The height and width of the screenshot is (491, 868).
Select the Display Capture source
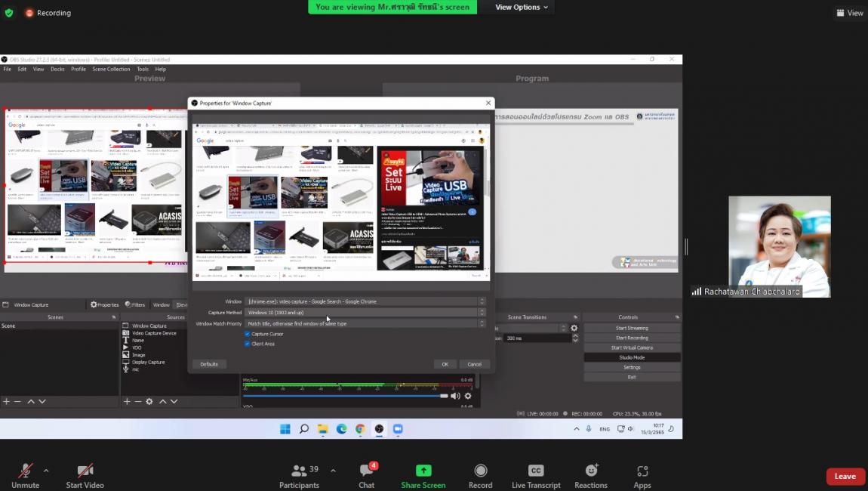point(149,362)
